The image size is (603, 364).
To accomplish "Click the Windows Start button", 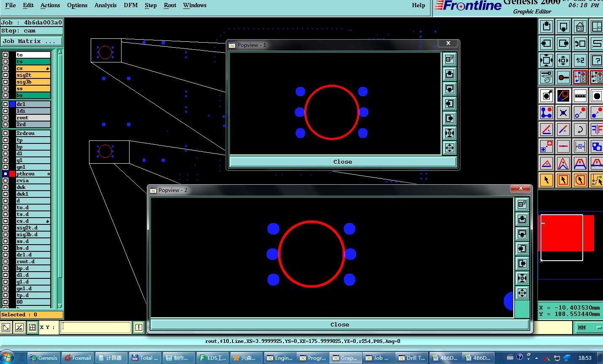I will [8, 357].
